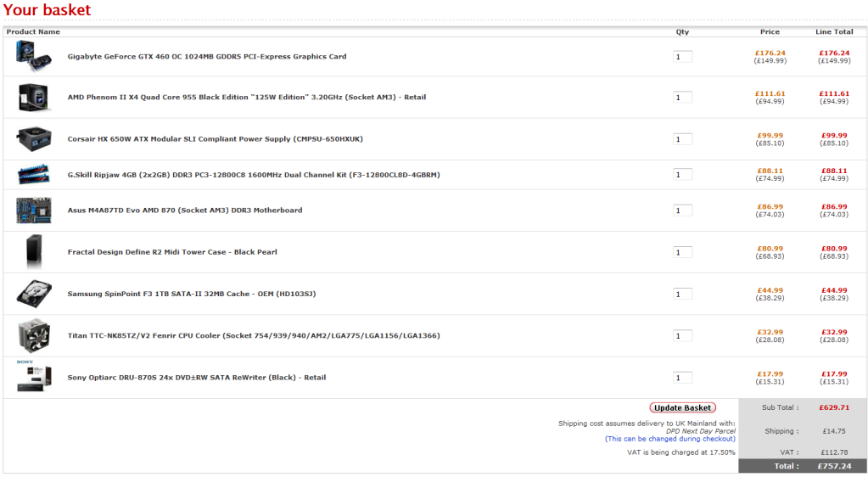This screenshot has height=477, width=868.
Task: Click the Shipping cost £14.75
Action: point(834,431)
